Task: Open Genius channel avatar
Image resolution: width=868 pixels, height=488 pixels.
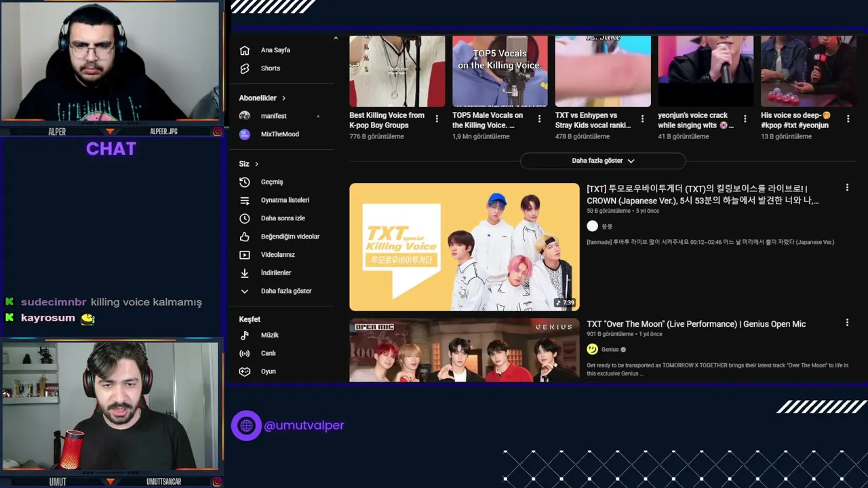Action: point(593,349)
